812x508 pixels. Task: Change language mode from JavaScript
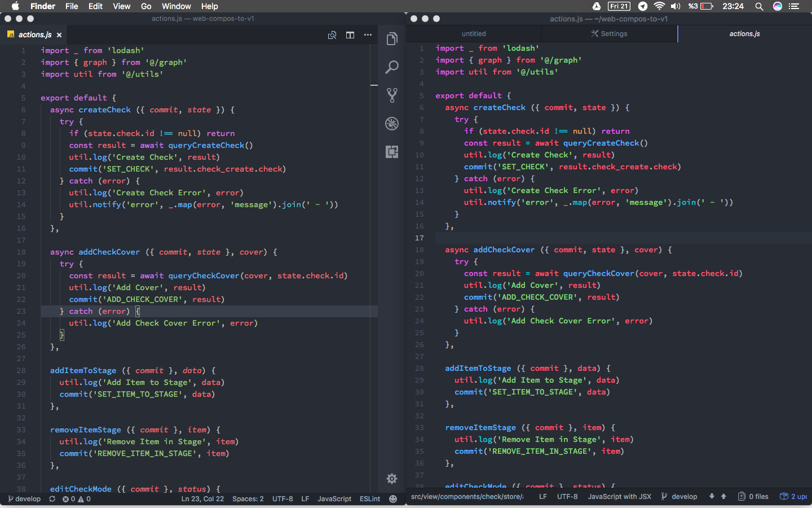pyautogui.click(x=334, y=499)
